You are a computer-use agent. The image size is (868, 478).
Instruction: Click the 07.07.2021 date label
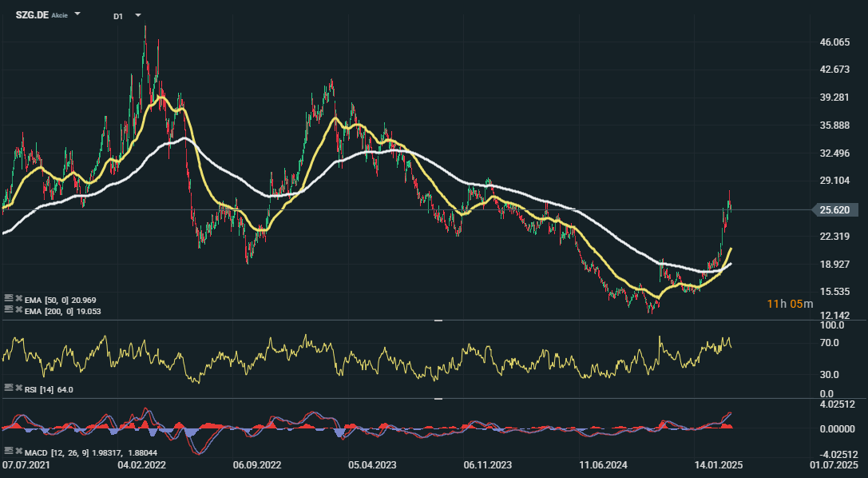26,464
